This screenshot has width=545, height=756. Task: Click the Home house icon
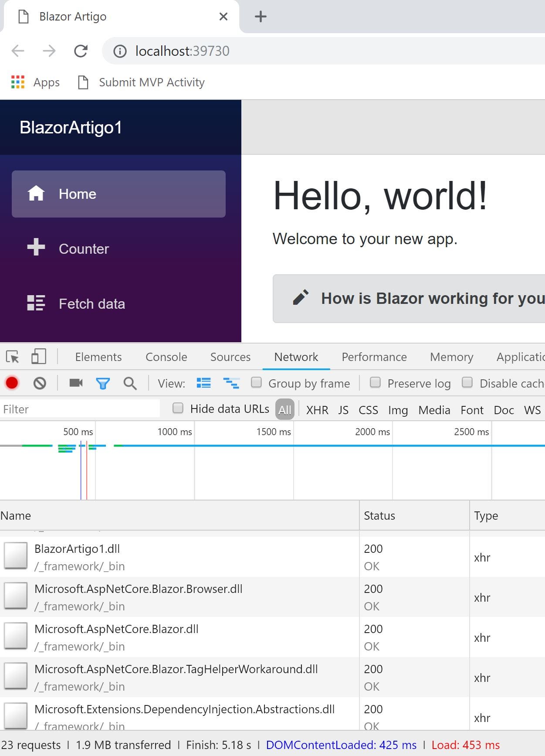[36, 193]
